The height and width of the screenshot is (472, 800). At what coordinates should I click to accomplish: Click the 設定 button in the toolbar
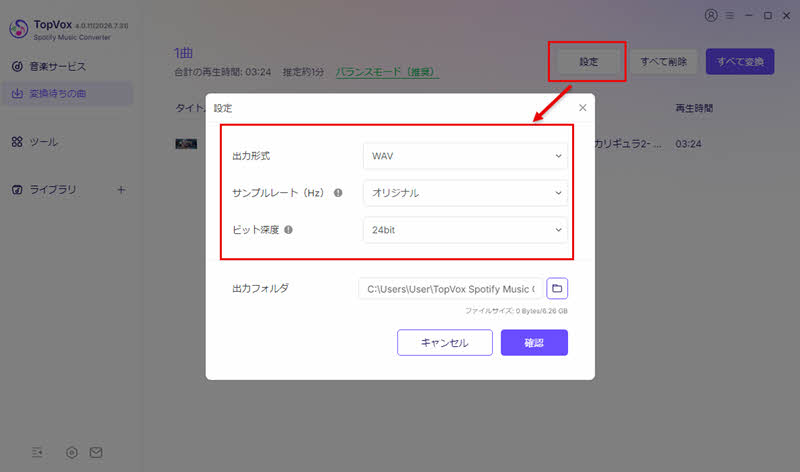(588, 62)
